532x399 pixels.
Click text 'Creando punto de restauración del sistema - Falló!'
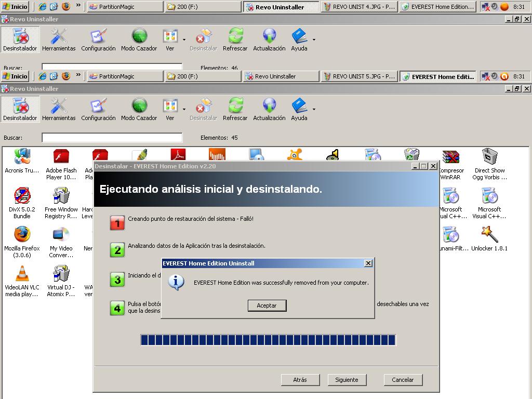click(191, 219)
